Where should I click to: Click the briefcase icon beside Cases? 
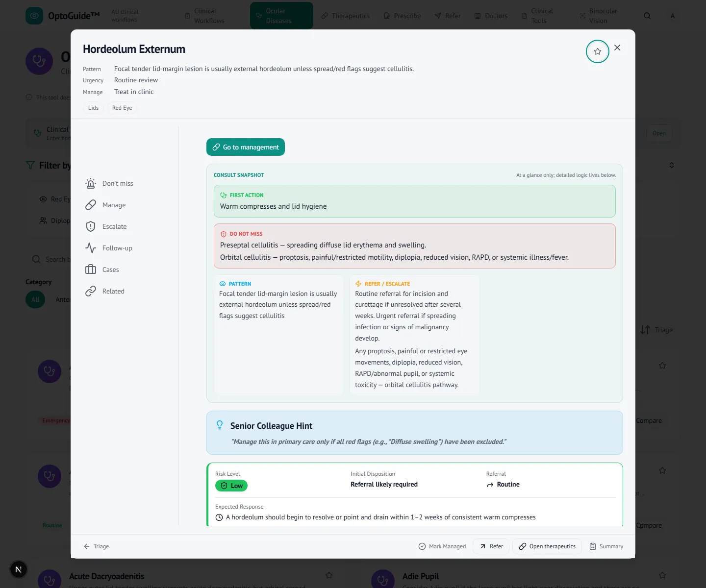tap(91, 269)
